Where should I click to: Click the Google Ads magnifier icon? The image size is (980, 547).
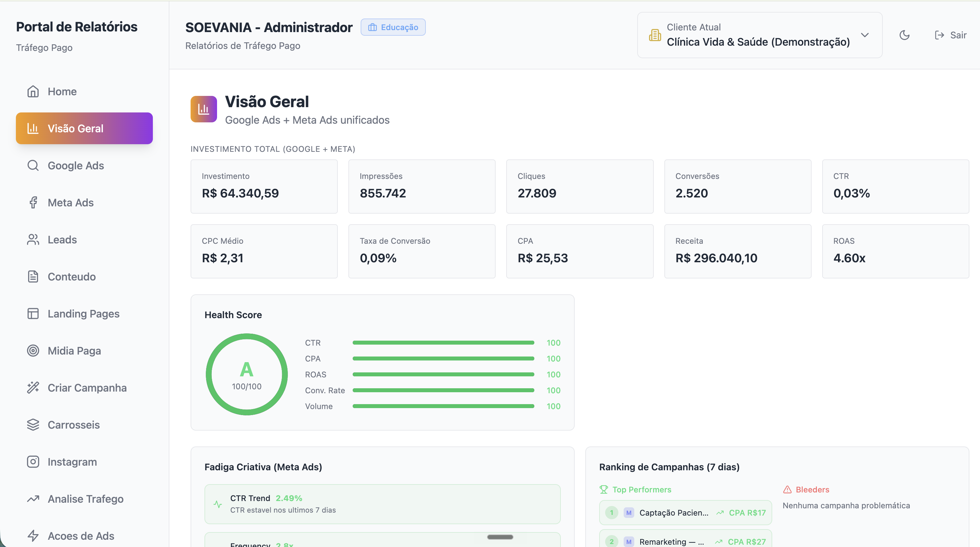33,165
